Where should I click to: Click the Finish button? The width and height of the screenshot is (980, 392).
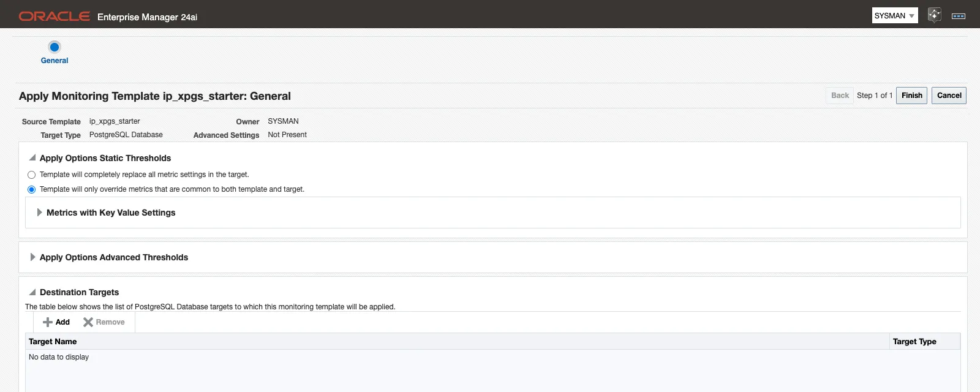(x=911, y=96)
